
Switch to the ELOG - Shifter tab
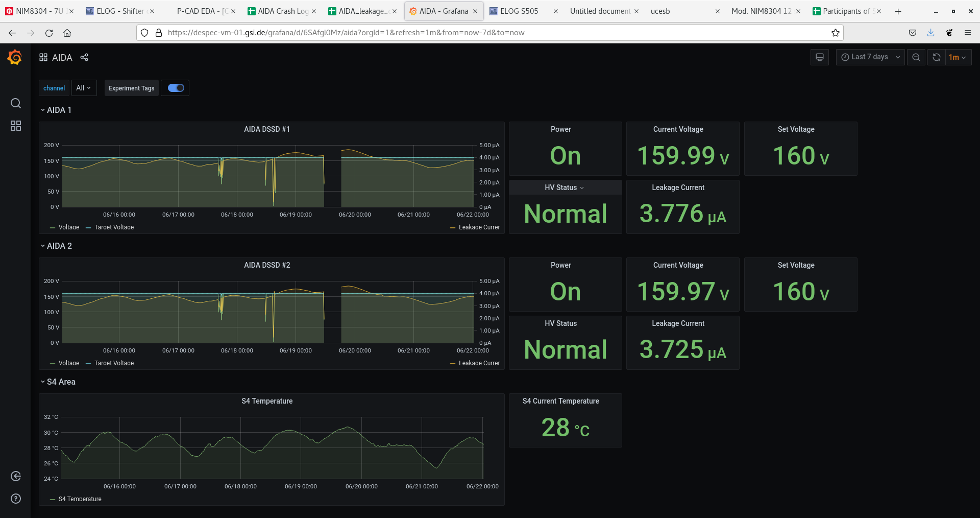tap(120, 11)
